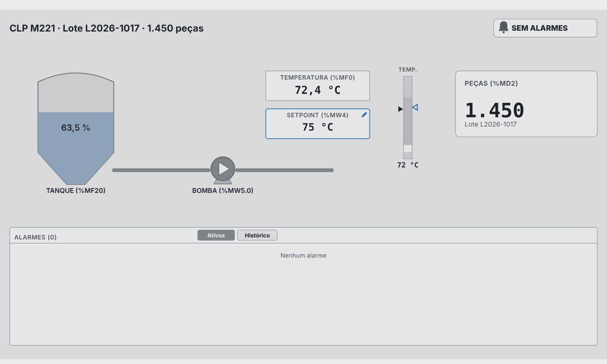
Task: Click the SEM ALARMES status button
Action: [545, 28]
